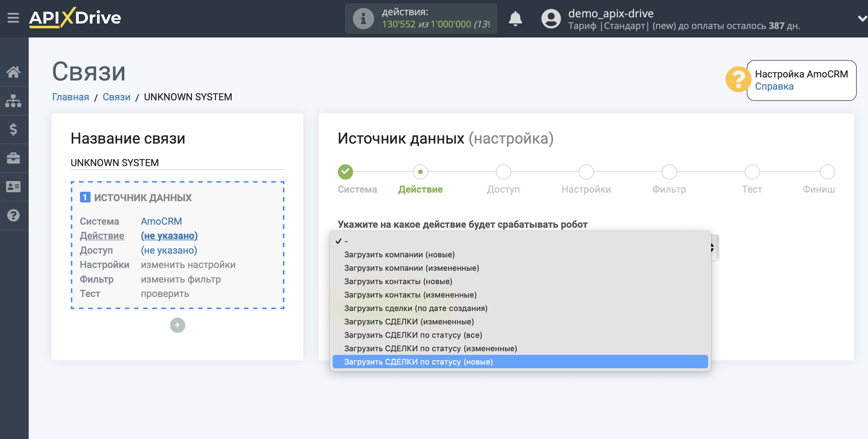
Task: Open the ID card icon in sidebar
Action: [13, 187]
